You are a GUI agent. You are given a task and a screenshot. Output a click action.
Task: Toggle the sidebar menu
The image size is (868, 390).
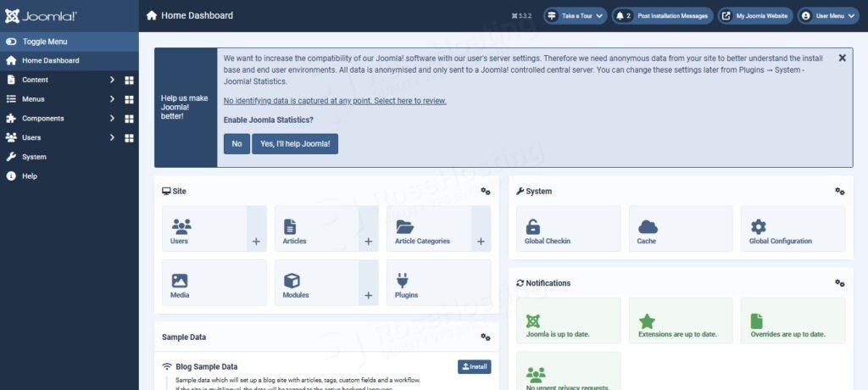coord(70,42)
